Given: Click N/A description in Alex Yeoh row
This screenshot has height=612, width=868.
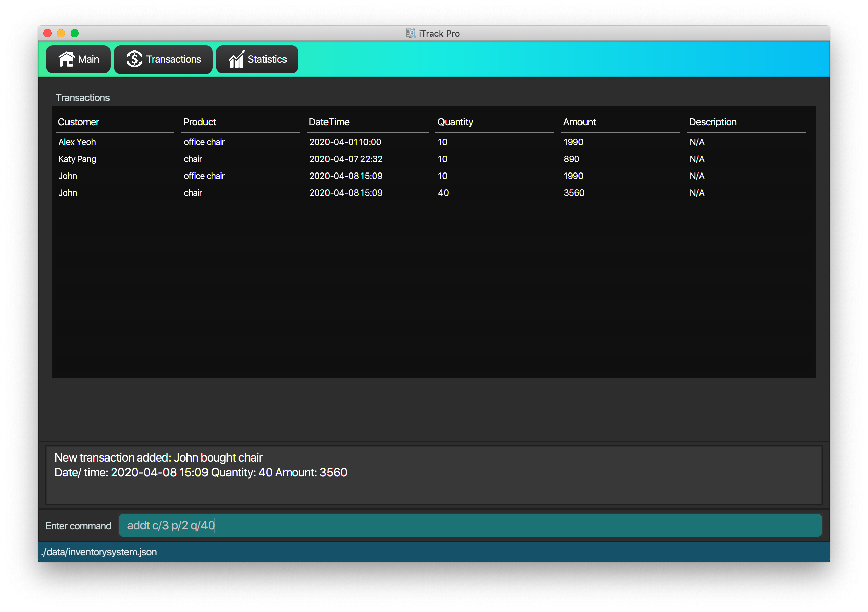Looking at the screenshot, I should 697,142.
